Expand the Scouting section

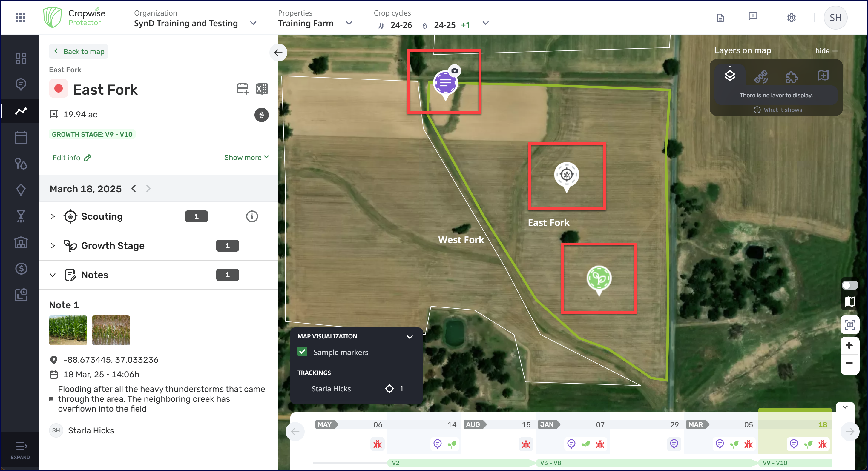tap(53, 216)
